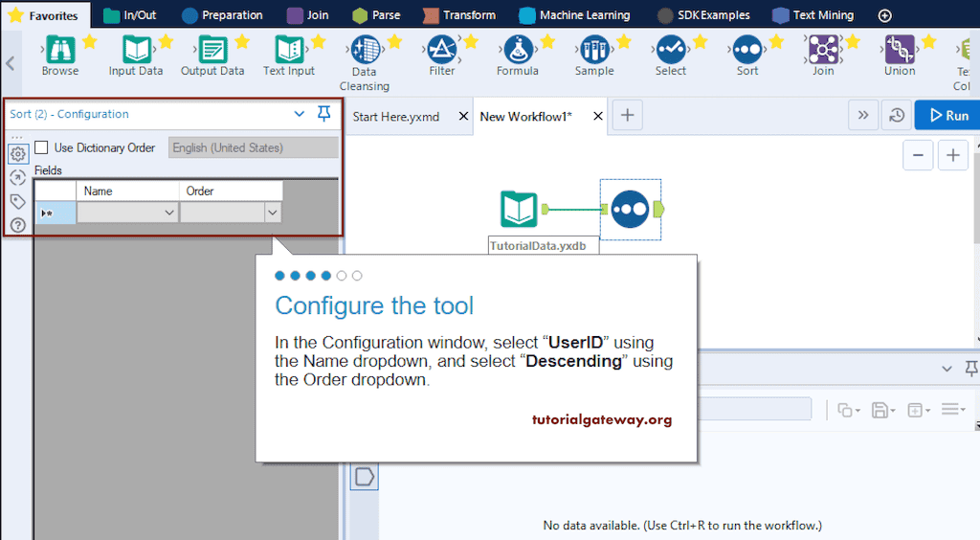Open the annotation tag icon in side panel
Viewport: 980px width, 540px height.
(17, 201)
